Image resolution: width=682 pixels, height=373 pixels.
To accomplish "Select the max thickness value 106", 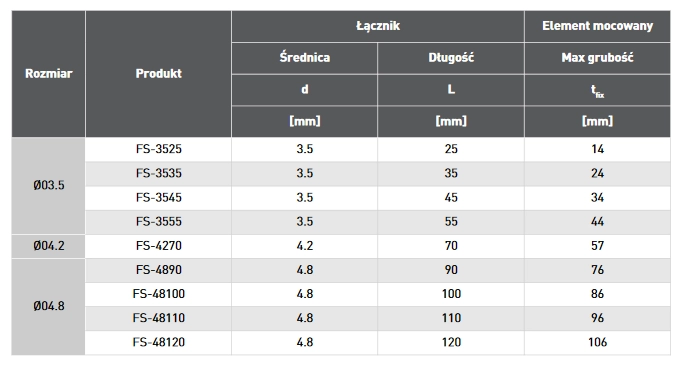I will pos(597,343).
